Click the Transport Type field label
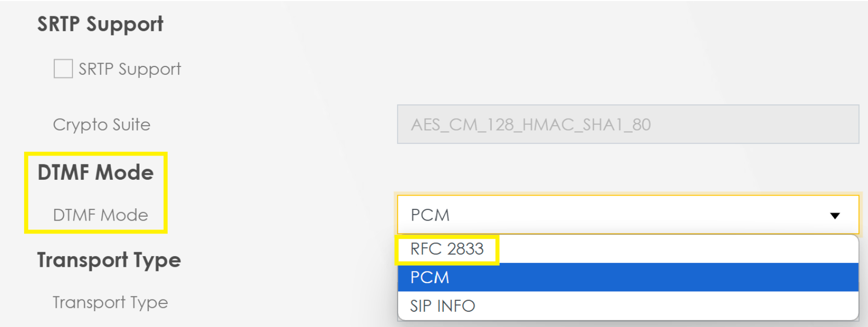The height and width of the screenshot is (327, 868). pos(110,302)
